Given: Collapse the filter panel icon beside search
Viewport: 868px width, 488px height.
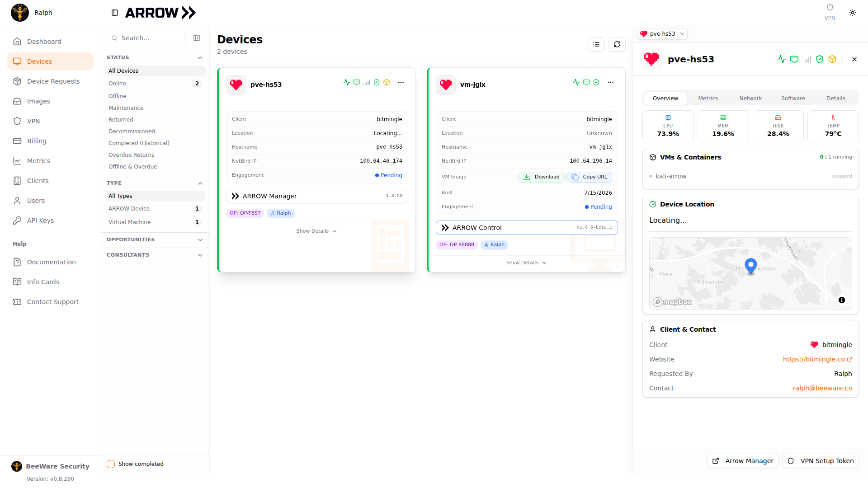Looking at the screenshot, I should point(197,38).
